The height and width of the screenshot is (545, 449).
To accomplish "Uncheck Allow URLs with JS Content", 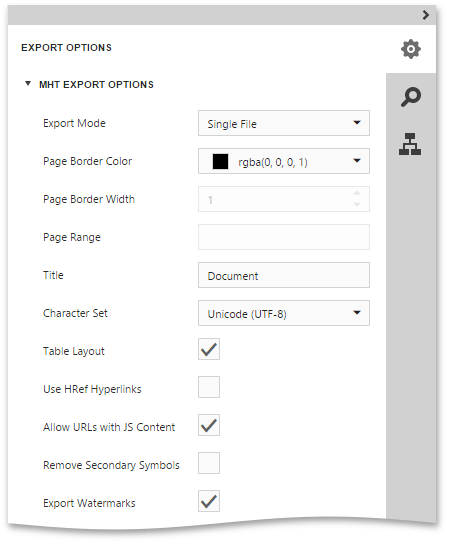I will (209, 425).
